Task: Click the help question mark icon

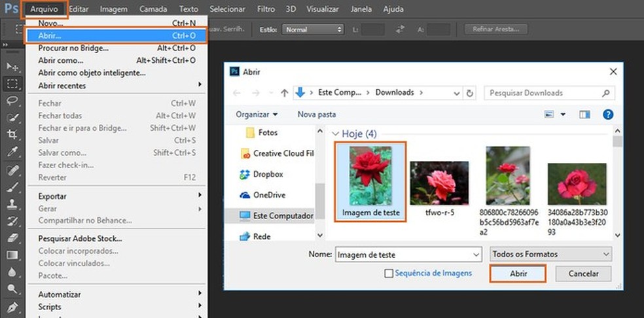Action: pos(608,115)
